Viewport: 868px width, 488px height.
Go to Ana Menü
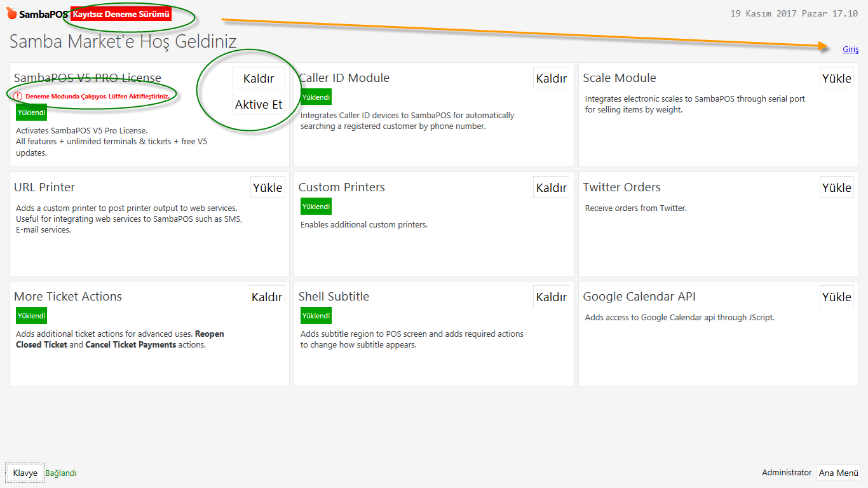click(x=838, y=473)
